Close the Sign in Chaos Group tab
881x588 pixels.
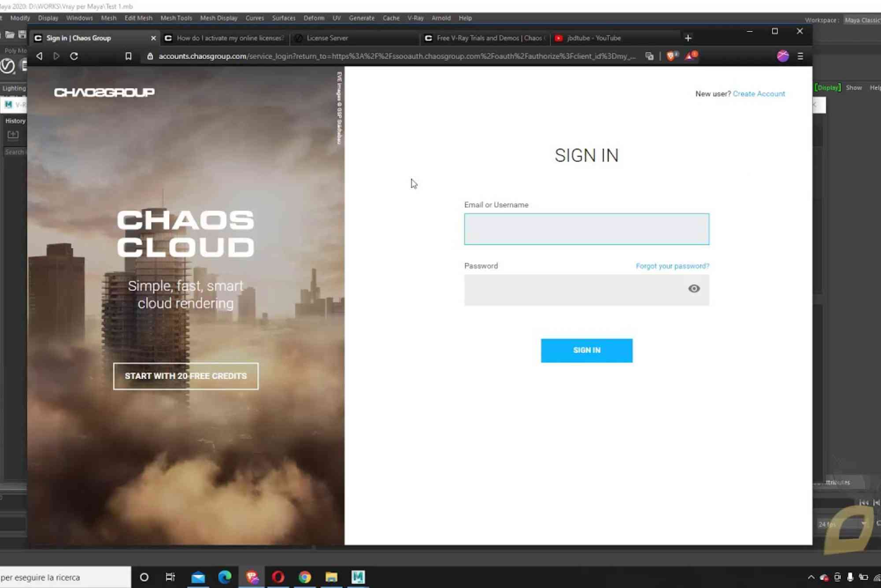(153, 38)
